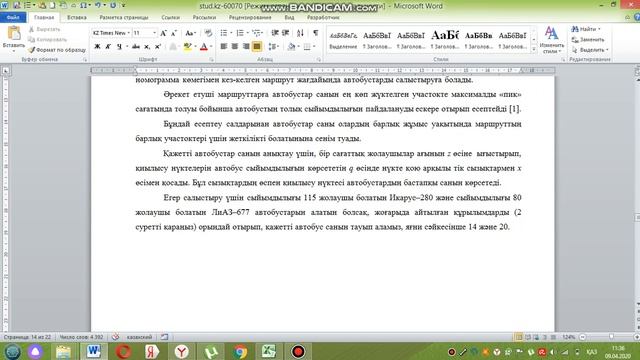Toggle bold (Ж) formatting
The image size is (640, 360).
click(97, 47)
